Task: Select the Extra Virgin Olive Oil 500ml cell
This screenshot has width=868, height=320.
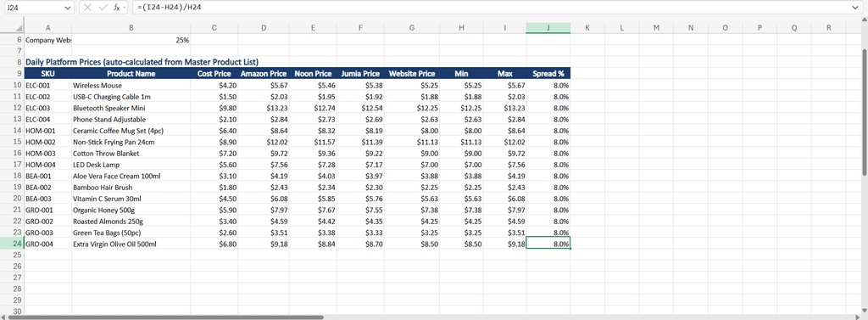Action: point(131,244)
